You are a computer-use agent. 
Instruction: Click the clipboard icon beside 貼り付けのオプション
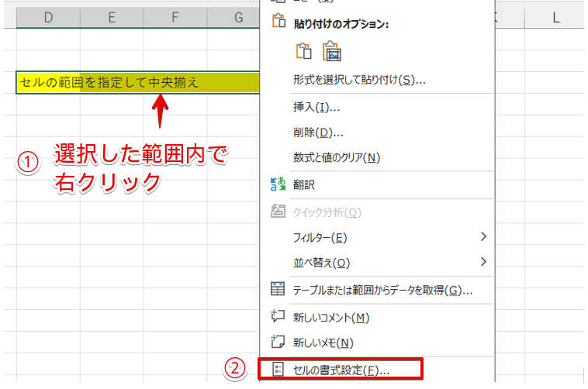click(x=278, y=22)
